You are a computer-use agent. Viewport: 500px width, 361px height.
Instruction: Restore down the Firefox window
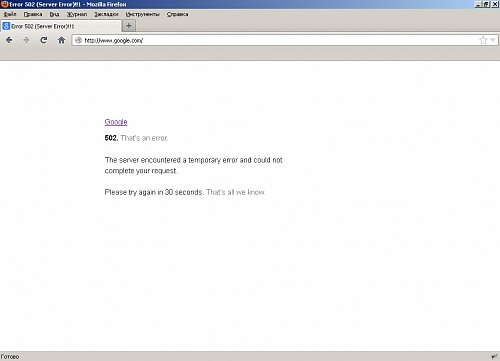(x=486, y=4)
